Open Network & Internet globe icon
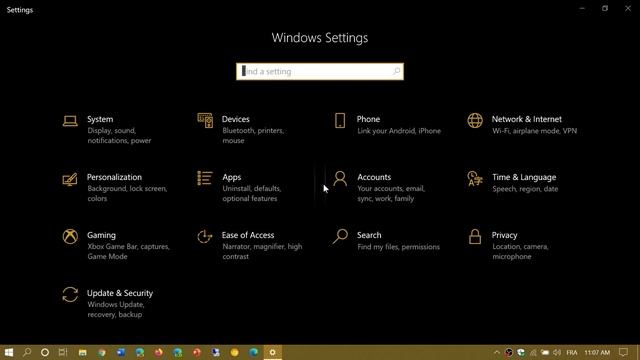640x360 pixels. click(475, 121)
